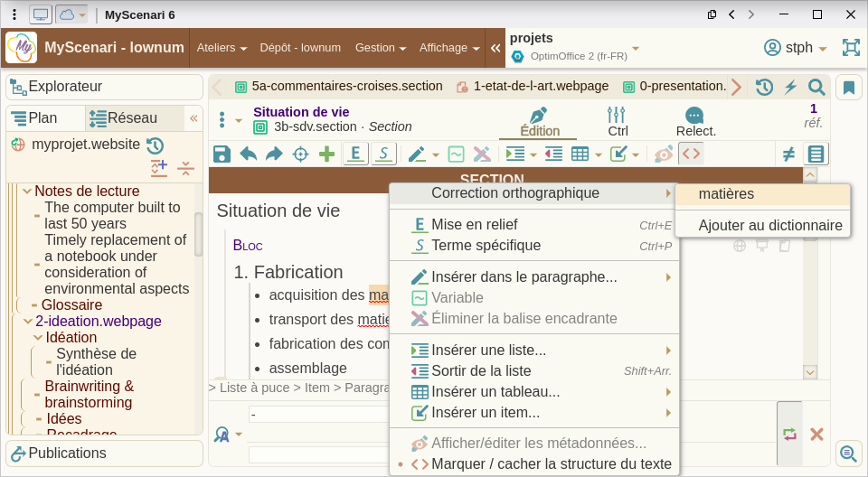
Task: Open the Publications panel
Action: click(x=67, y=454)
